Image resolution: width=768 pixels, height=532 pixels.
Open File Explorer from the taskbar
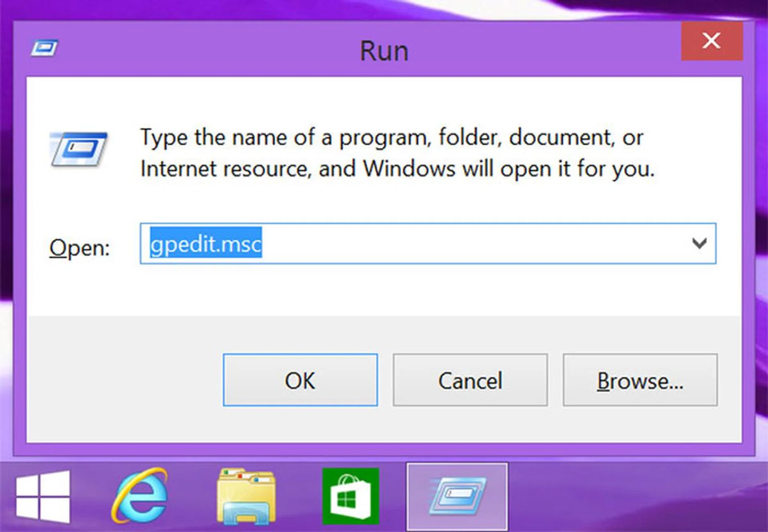[x=246, y=496]
